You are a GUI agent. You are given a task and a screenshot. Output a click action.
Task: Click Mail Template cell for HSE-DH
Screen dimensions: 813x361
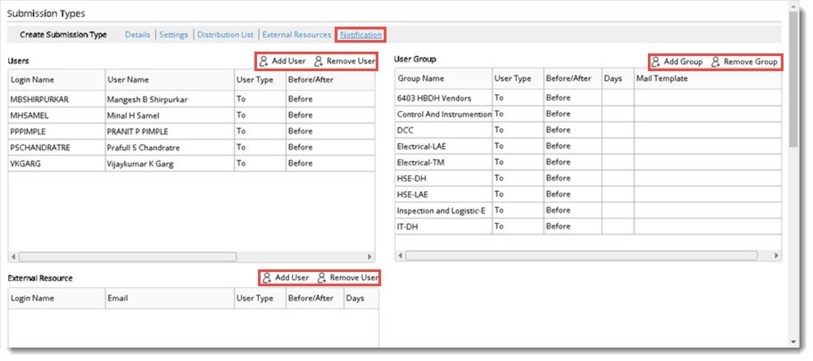(x=708, y=178)
